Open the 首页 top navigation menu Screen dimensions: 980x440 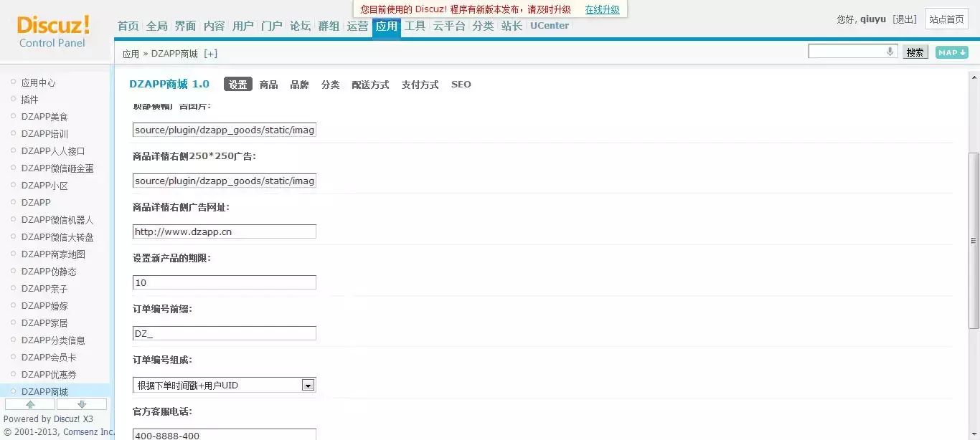tap(128, 26)
